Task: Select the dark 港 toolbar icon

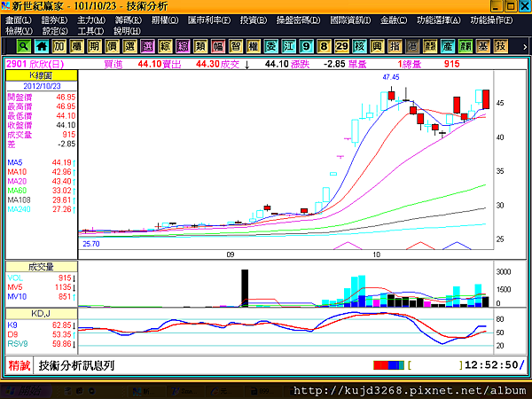Action: [x=412, y=46]
